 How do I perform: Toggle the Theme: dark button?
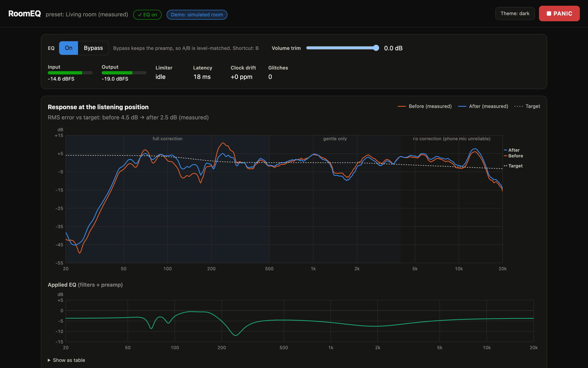click(x=515, y=13)
